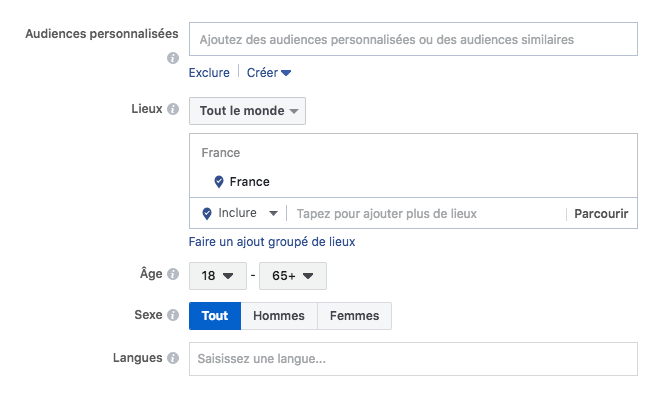The image size is (657, 394).
Task: Focus the add more locations field
Action: [x=427, y=214]
